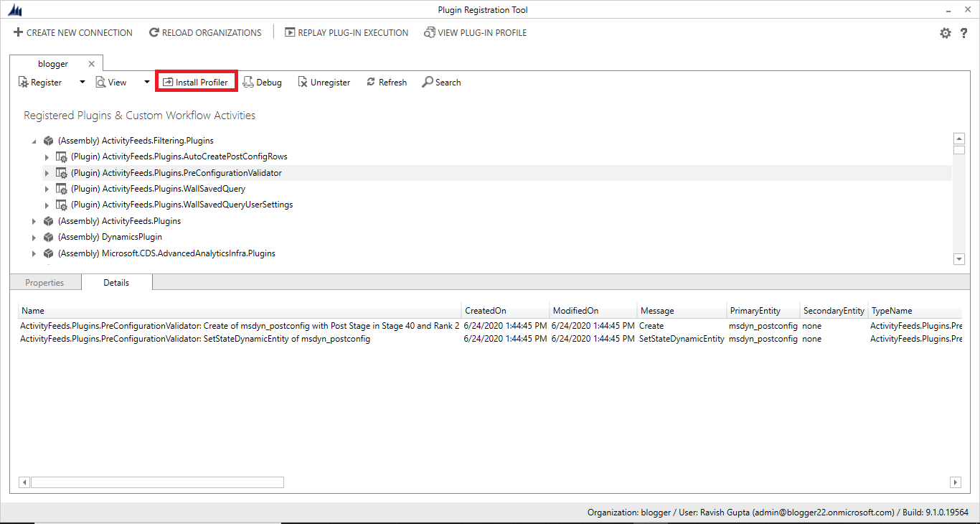This screenshot has height=524, width=980.
Task: Expand PreConfigurationValidator plugin node
Action: 47,173
